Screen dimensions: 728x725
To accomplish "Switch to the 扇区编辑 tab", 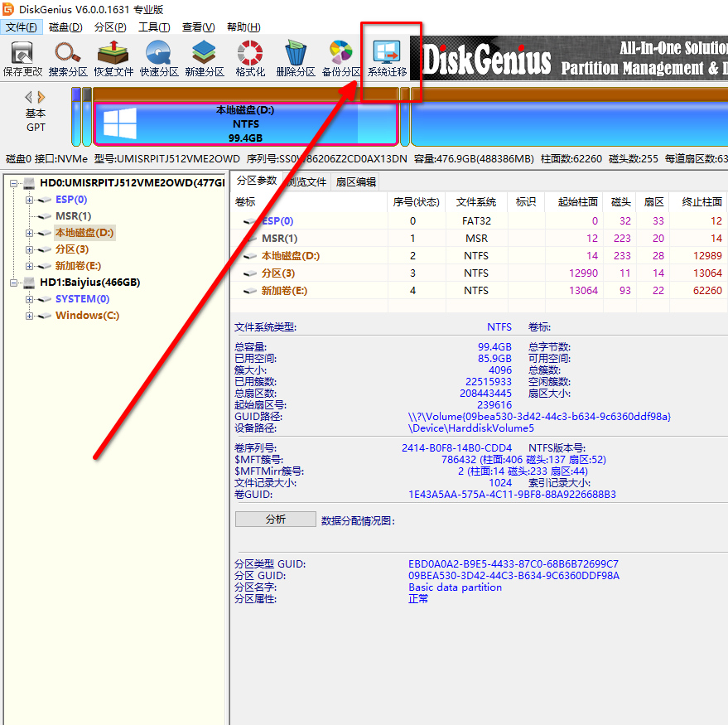I will coord(355,182).
